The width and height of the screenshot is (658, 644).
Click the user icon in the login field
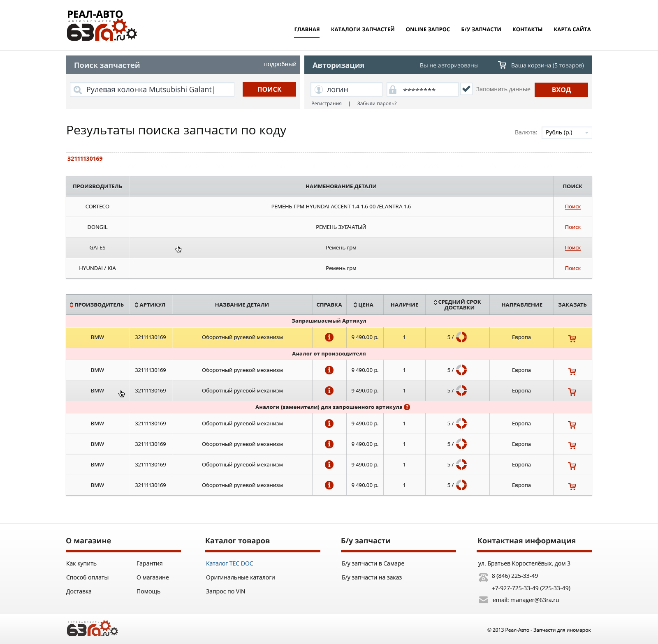tap(319, 90)
